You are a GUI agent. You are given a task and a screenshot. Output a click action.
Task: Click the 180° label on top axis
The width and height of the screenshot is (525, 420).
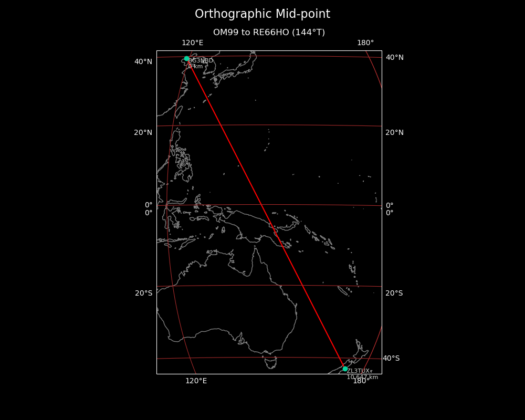tap(365, 43)
